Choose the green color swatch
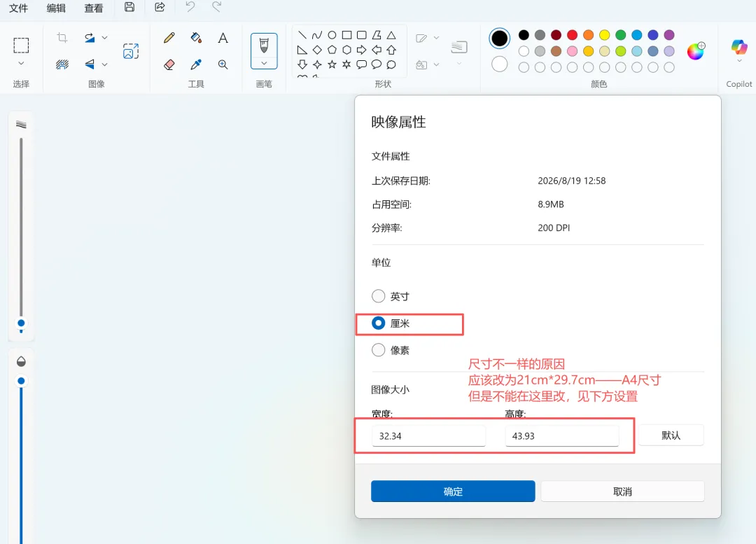The image size is (756, 544). [x=621, y=35]
